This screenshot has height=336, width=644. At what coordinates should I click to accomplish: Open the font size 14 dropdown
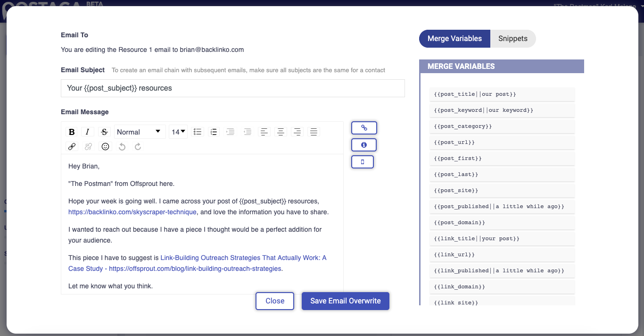click(178, 132)
